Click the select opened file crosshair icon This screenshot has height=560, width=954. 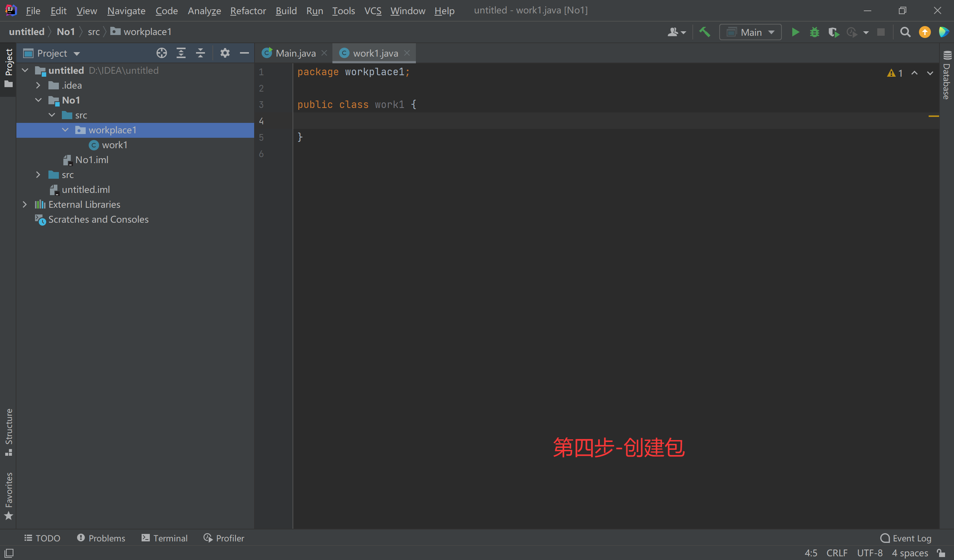click(162, 53)
